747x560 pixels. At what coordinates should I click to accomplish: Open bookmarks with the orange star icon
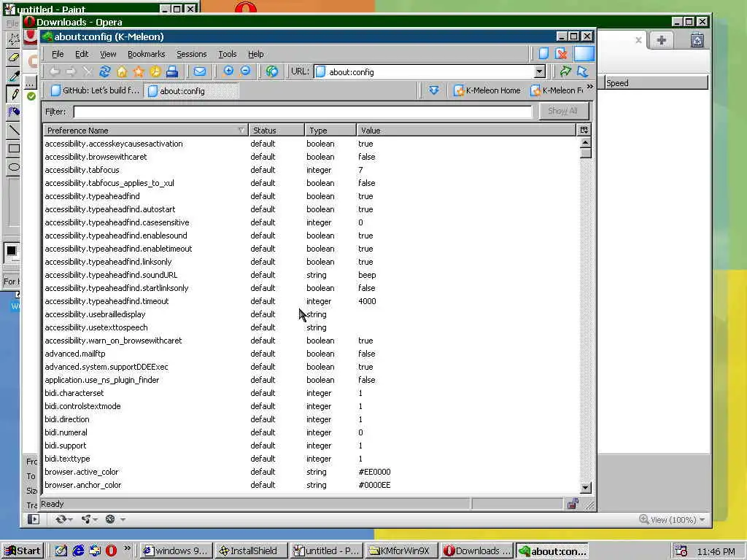[x=139, y=72]
